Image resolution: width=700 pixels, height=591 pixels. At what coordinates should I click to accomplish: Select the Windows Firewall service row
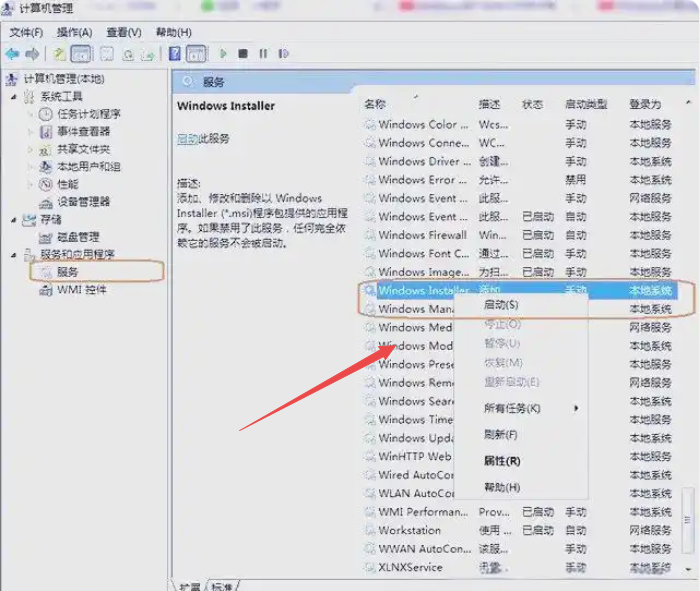click(x=519, y=235)
